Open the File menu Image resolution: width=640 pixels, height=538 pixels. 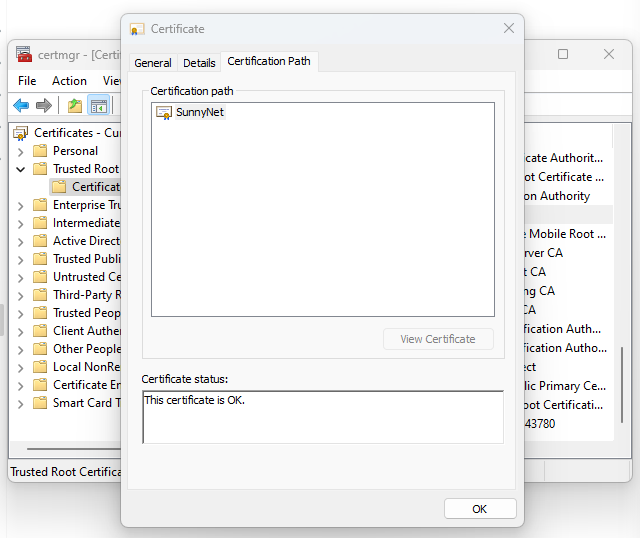click(x=27, y=80)
